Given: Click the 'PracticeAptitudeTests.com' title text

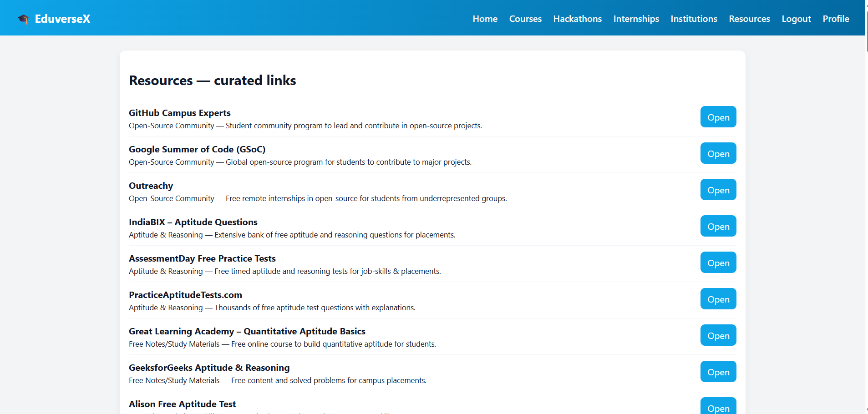Looking at the screenshot, I should pyautogui.click(x=185, y=295).
